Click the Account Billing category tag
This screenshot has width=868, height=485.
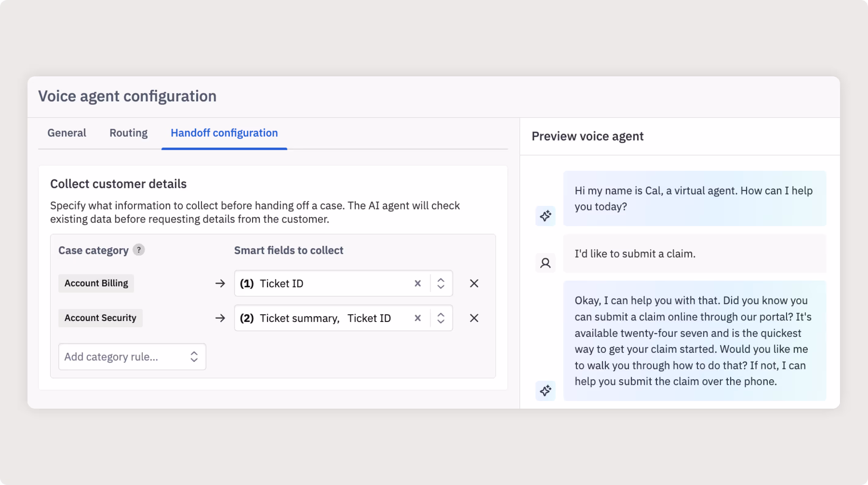tap(96, 283)
